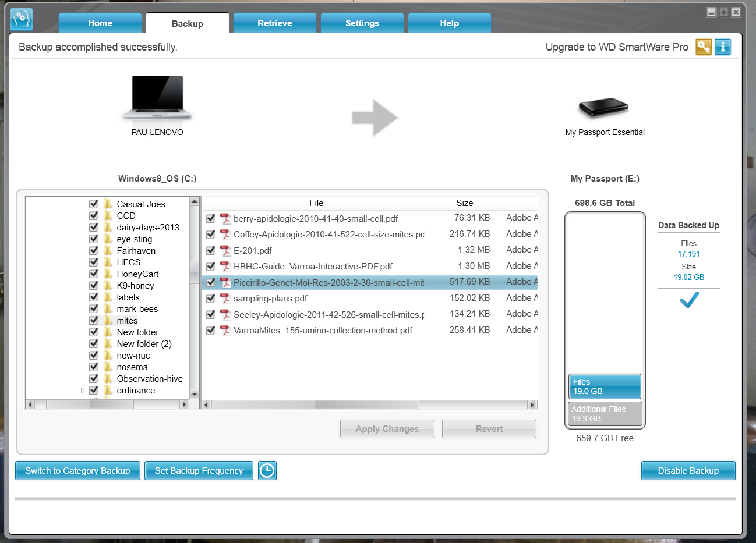Click the blue checkmark backup status icon
Viewport: 756px width, 543px height.
[x=689, y=300]
